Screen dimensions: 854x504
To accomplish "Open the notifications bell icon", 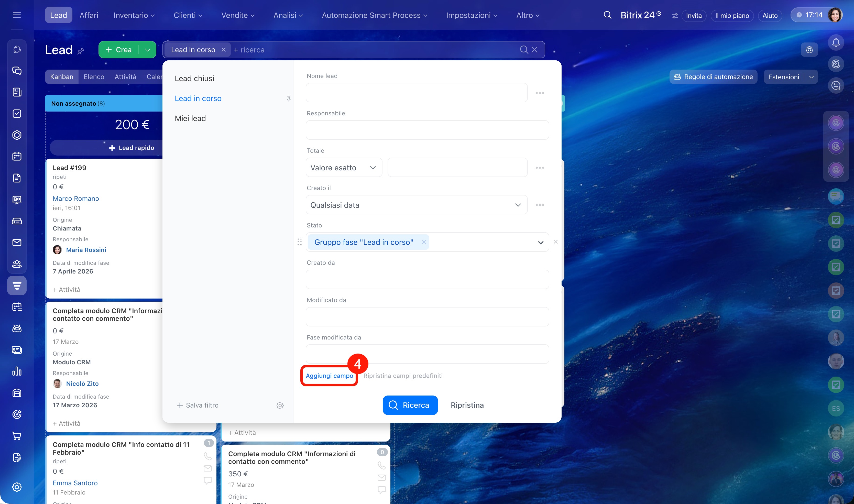I will pos(836,43).
